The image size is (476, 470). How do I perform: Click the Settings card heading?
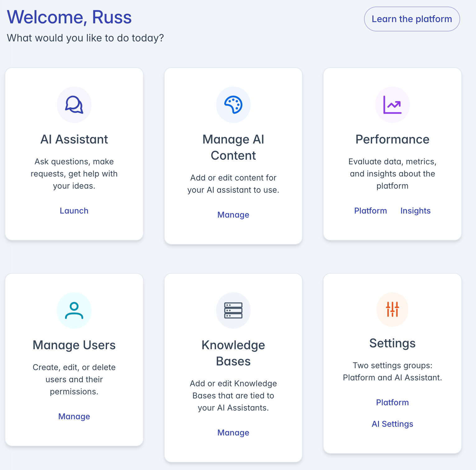(x=392, y=343)
